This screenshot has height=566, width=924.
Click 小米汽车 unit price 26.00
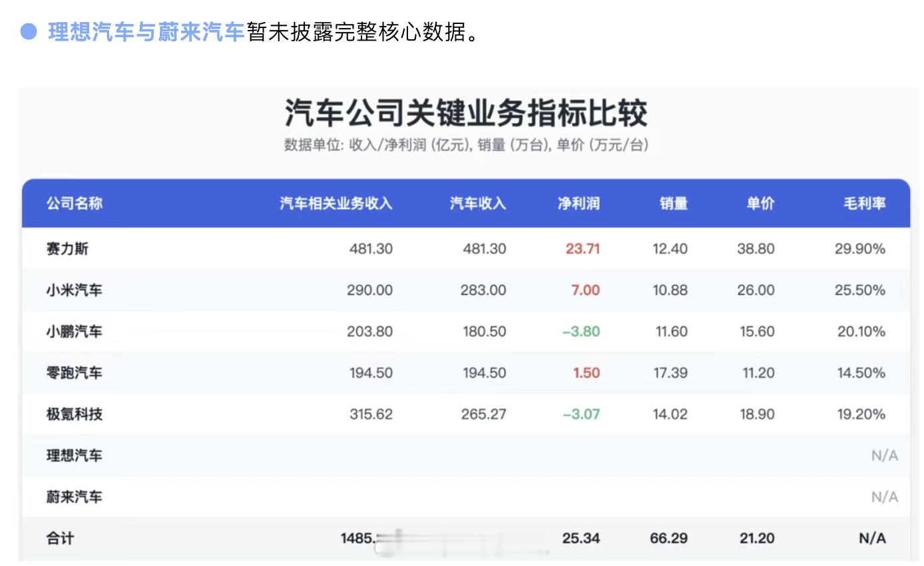click(x=756, y=290)
